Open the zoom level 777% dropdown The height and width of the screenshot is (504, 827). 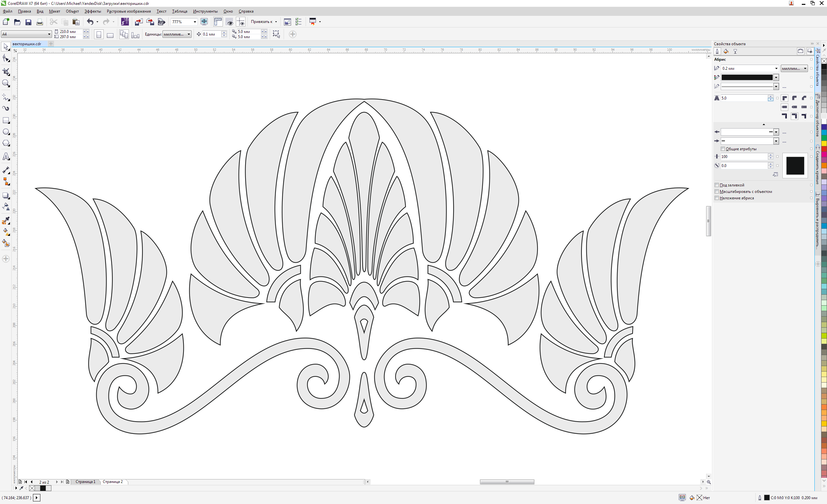coord(195,22)
